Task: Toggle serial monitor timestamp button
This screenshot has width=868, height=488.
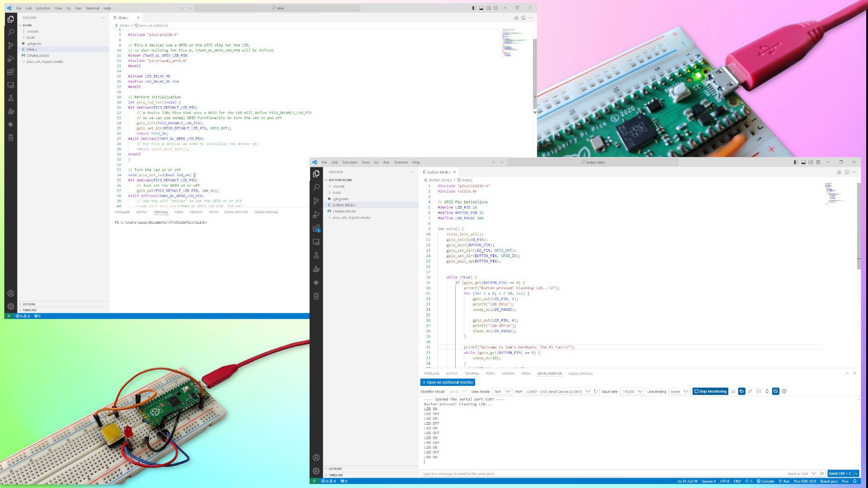Action: [767, 391]
